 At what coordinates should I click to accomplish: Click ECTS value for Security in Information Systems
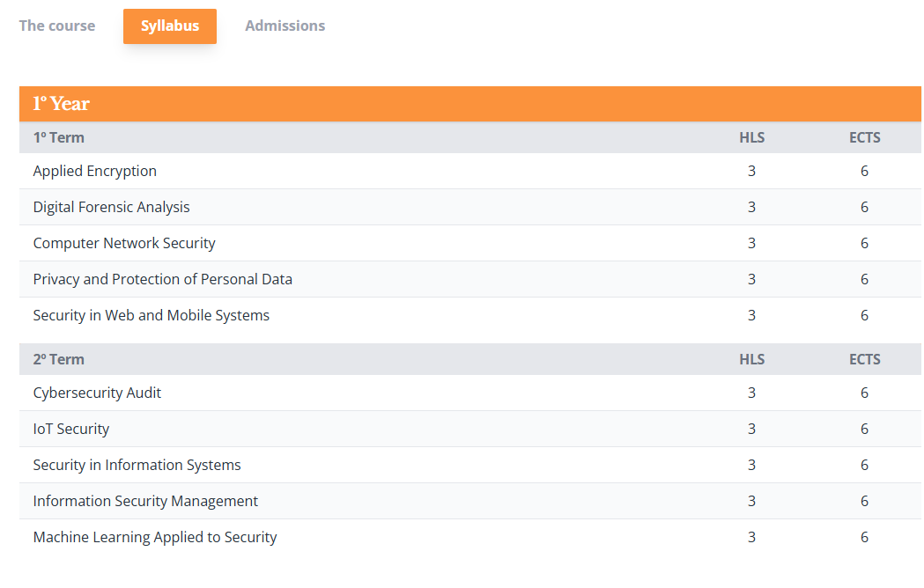[864, 465]
